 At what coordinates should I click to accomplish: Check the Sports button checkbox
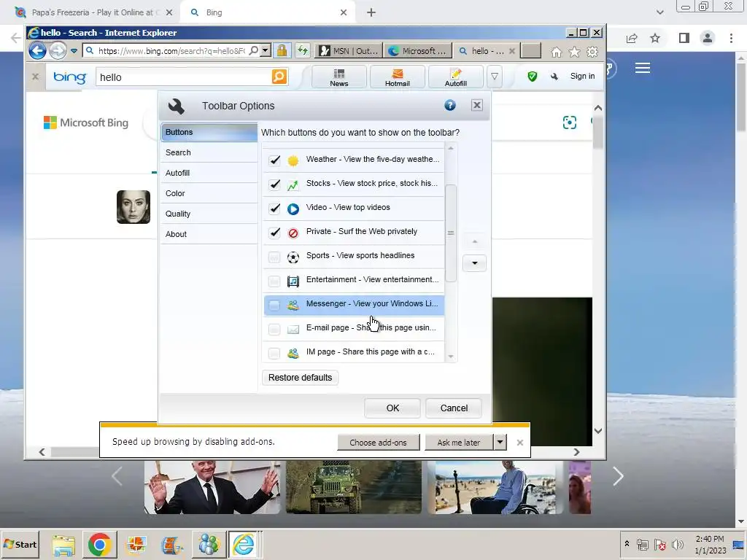click(x=274, y=257)
